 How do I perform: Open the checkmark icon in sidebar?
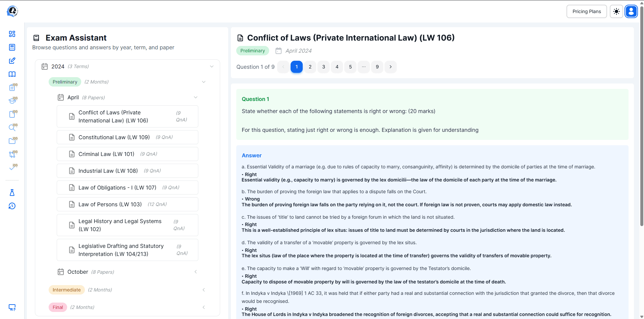pos(13,167)
